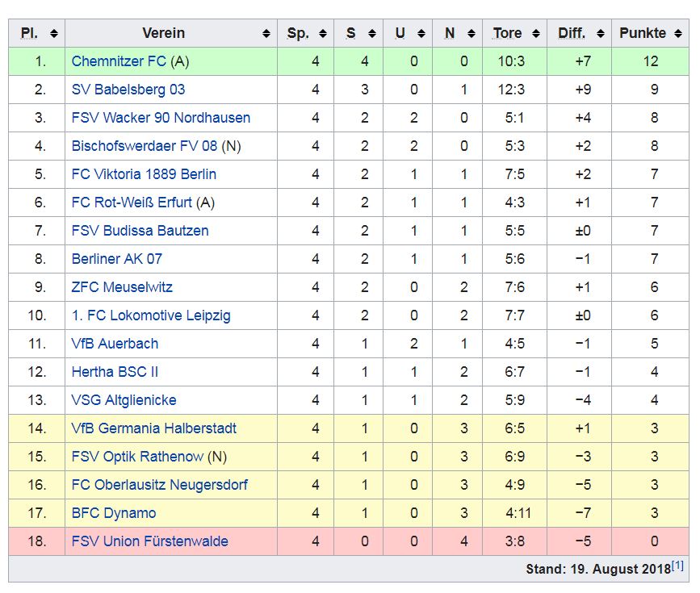Sort by U draws column arrows

tap(421, 34)
